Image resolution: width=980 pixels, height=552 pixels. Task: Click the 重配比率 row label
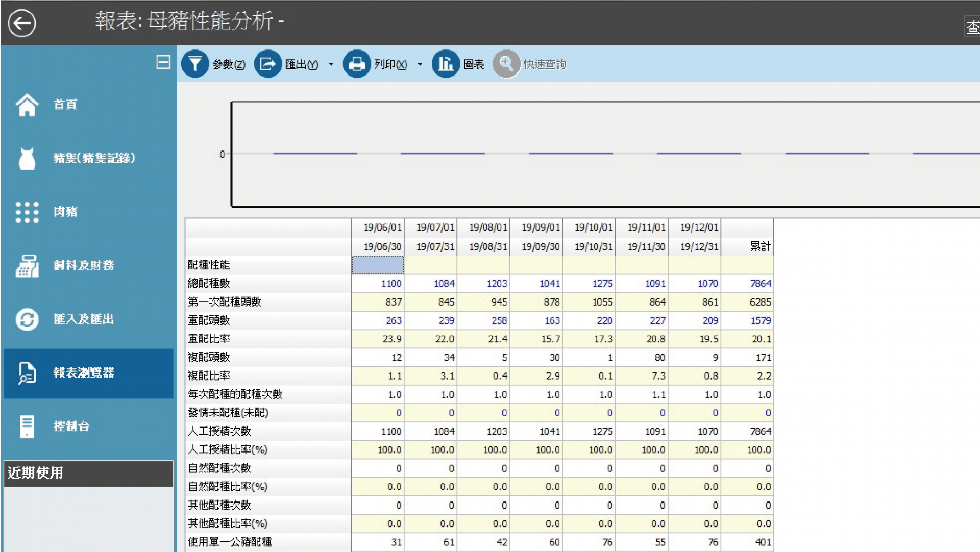pos(209,339)
